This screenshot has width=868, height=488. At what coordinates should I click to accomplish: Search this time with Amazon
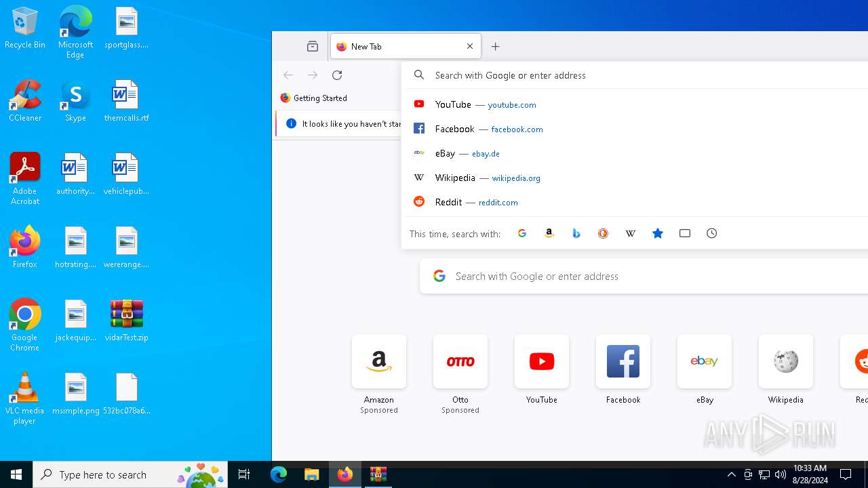point(549,233)
